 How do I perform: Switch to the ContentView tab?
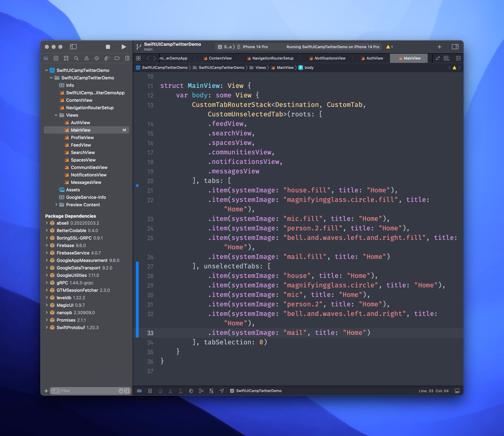point(218,58)
